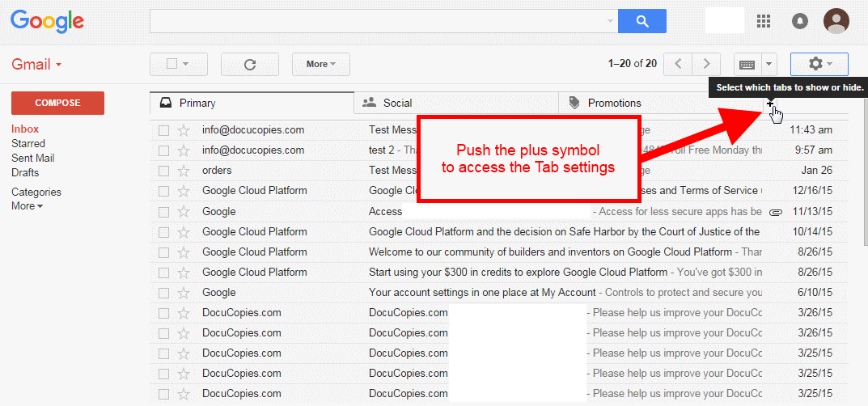Open the account profile avatar
This screenshot has height=406, width=868.
pos(836,21)
